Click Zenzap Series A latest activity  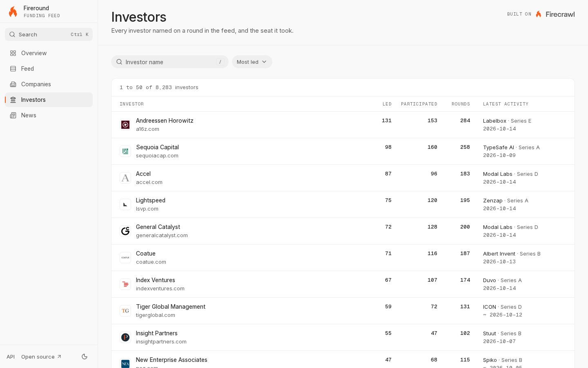[x=506, y=201]
